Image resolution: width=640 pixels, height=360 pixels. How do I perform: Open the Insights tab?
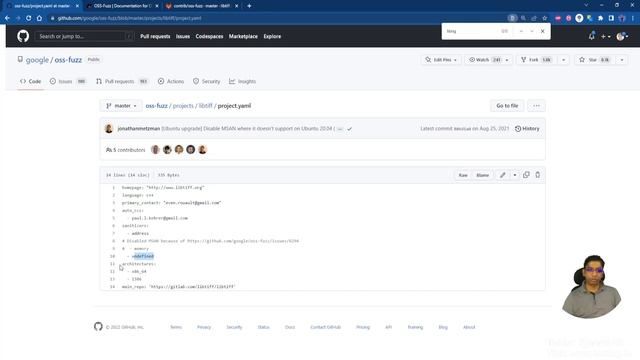pyautogui.click(x=242, y=81)
